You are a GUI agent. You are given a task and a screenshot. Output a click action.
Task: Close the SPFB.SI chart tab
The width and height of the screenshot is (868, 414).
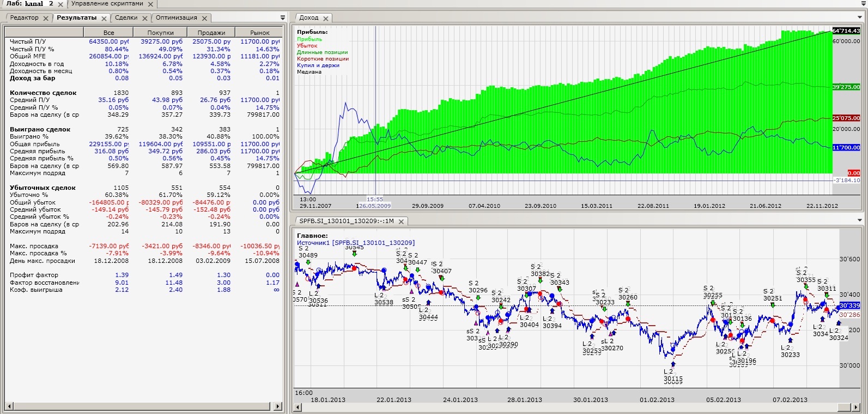[x=401, y=221]
